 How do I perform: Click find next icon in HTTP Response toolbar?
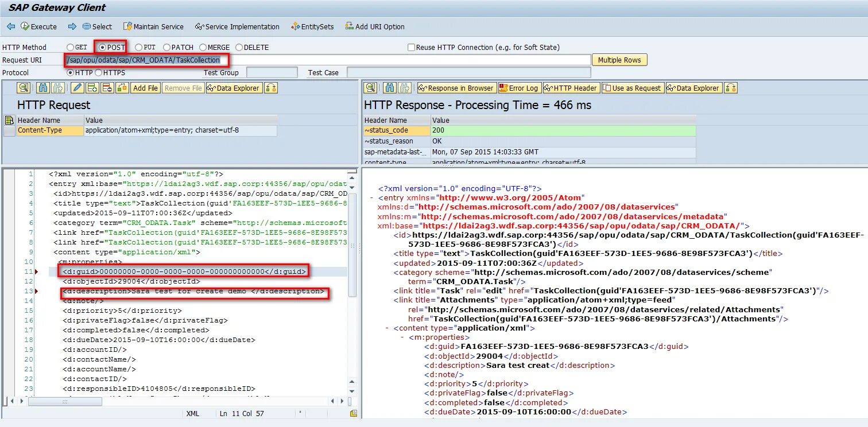(x=404, y=88)
